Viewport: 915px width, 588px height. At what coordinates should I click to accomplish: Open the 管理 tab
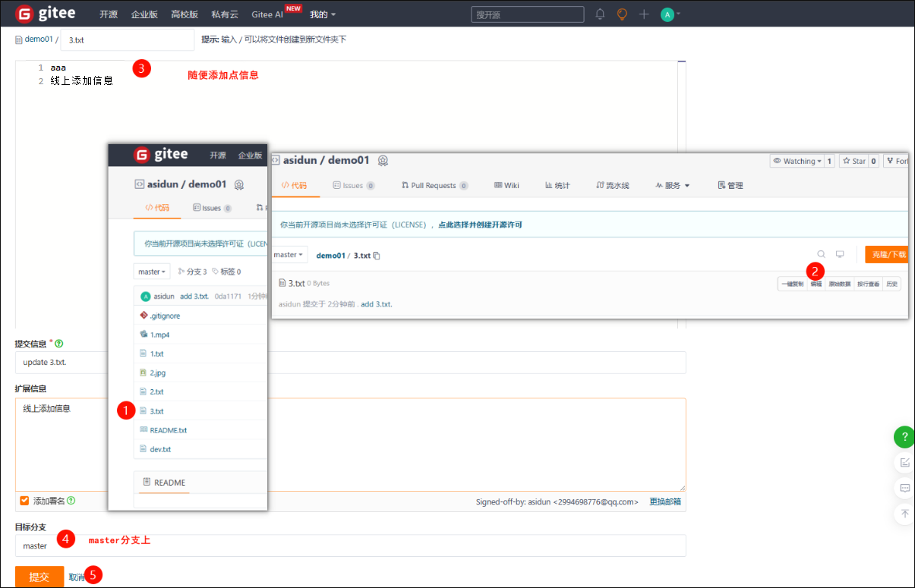(x=730, y=185)
